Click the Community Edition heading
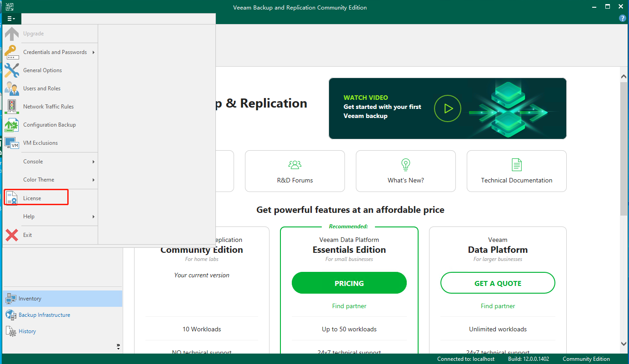 [202, 250]
